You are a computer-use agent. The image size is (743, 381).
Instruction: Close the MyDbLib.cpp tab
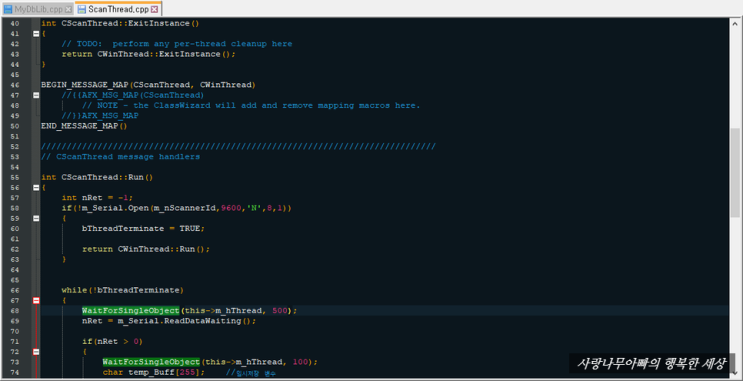68,9
